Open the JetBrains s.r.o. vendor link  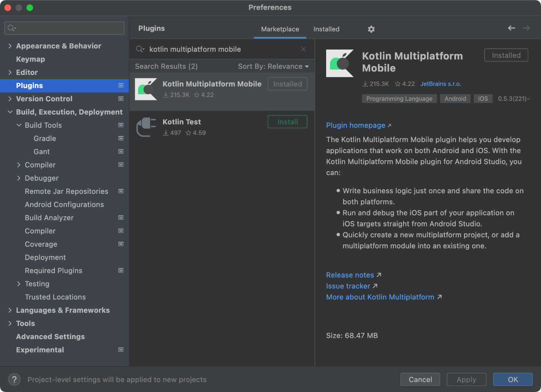(x=441, y=84)
